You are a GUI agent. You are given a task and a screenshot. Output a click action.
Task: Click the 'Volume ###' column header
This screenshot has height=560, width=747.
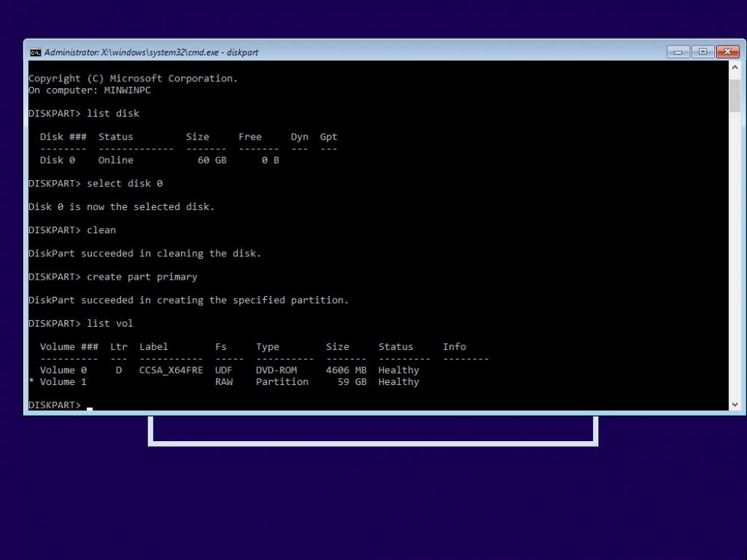tap(69, 347)
